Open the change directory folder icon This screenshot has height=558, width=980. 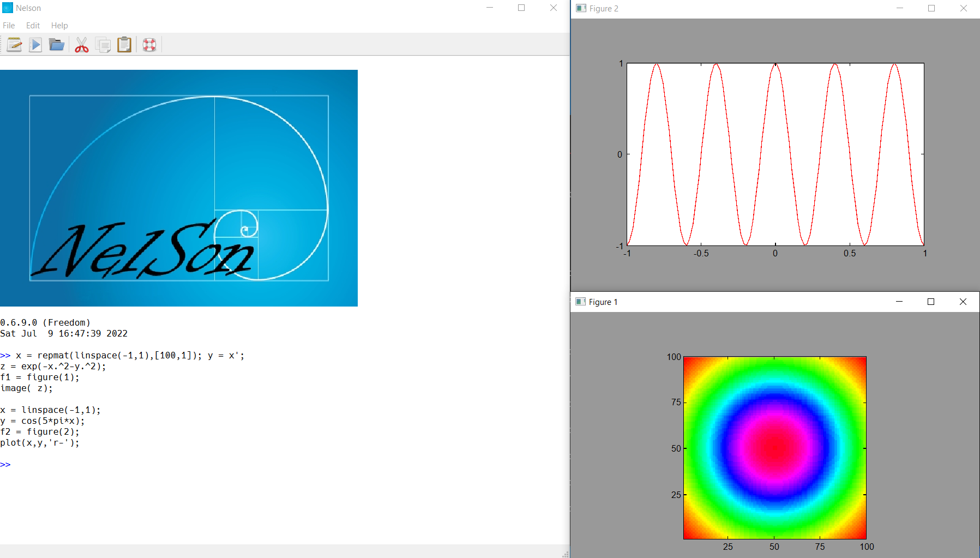click(57, 45)
